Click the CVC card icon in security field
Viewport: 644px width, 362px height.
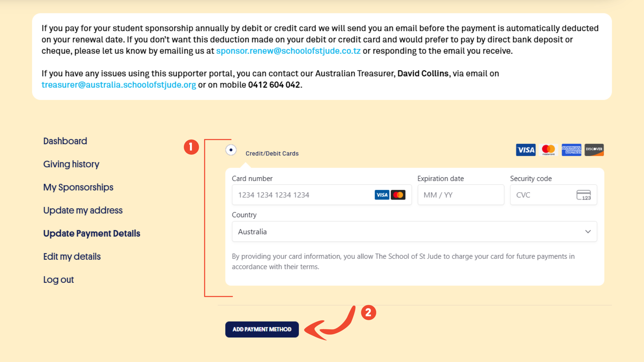click(583, 195)
